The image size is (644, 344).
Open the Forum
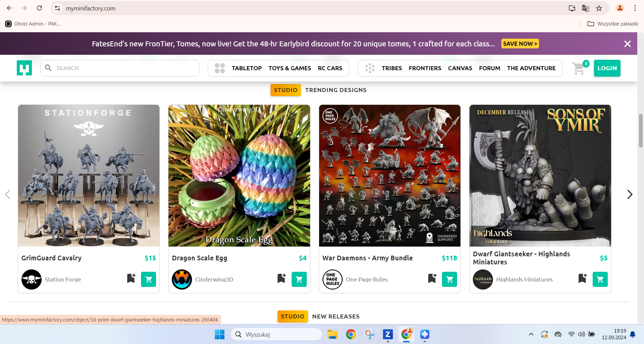pos(490,68)
